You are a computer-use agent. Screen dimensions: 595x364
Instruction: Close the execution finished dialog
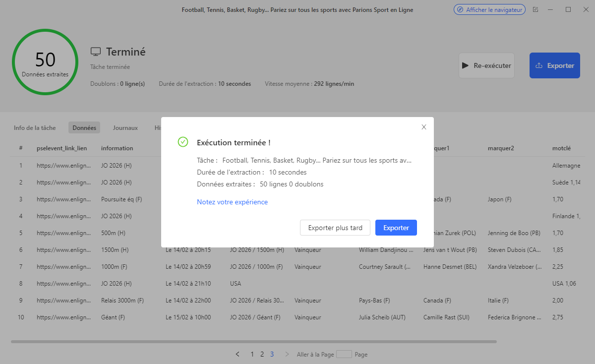[424, 127]
